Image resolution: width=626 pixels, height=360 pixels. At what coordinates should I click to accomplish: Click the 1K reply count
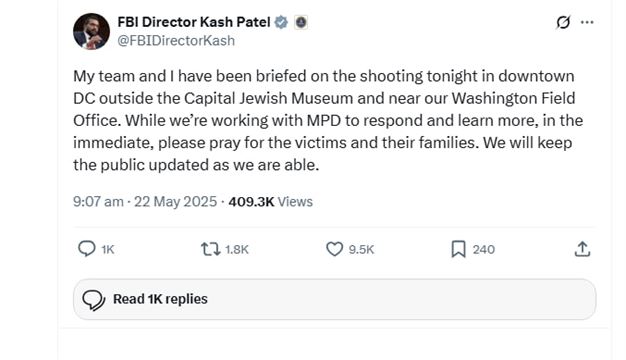pos(108,249)
